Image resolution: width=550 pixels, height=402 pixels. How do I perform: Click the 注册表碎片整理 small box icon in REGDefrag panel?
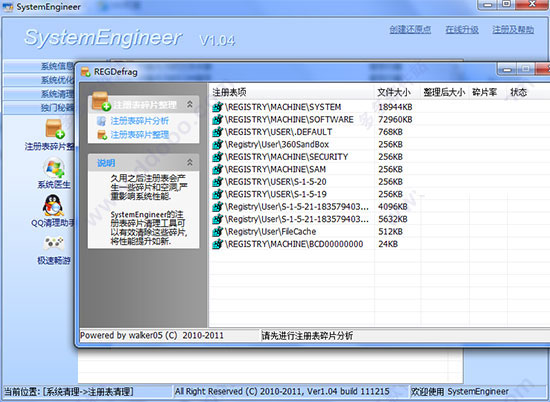(102, 135)
